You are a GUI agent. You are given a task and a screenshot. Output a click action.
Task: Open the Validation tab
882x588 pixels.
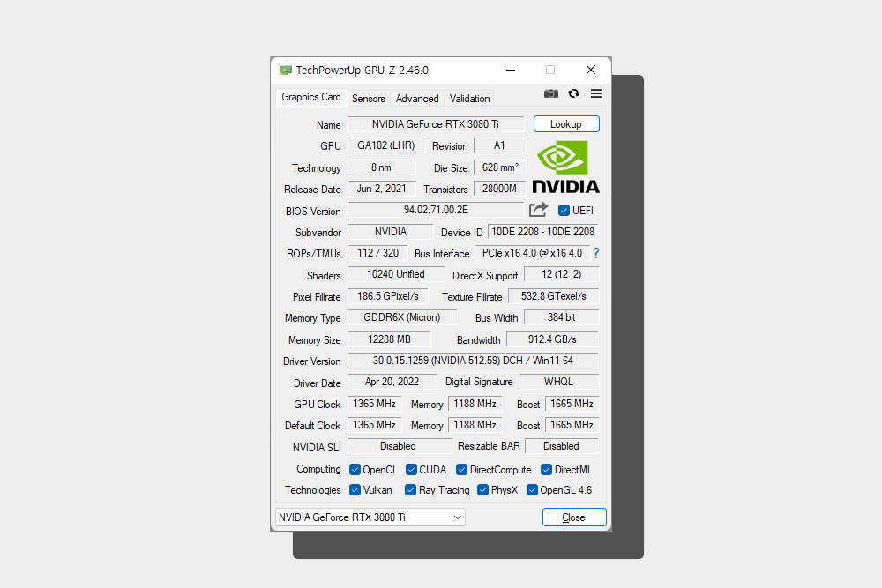470,99
